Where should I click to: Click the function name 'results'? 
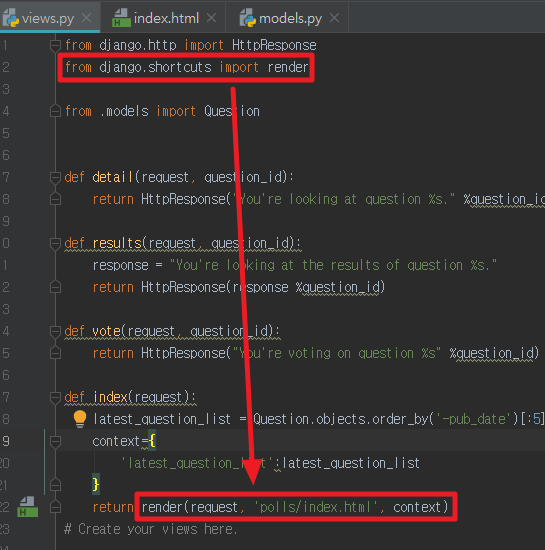(117, 243)
